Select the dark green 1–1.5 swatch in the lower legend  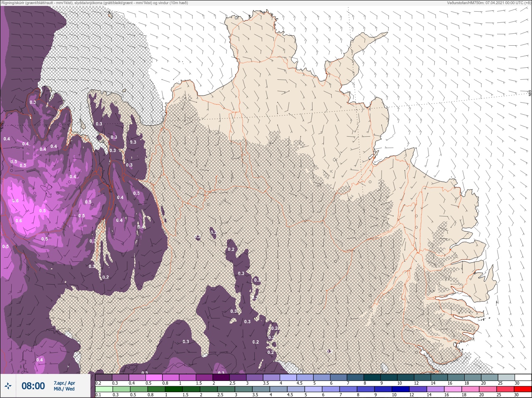click(174, 389)
